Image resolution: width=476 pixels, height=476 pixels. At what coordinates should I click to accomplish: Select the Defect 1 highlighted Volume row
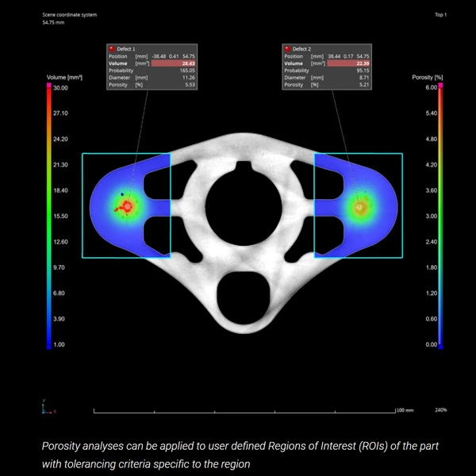coord(152,63)
